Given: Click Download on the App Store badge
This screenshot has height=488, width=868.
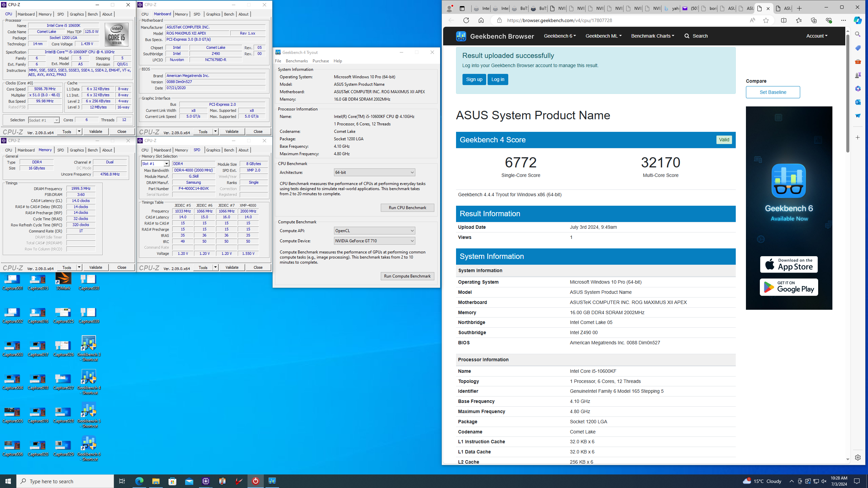Looking at the screenshot, I should pyautogui.click(x=789, y=264).
